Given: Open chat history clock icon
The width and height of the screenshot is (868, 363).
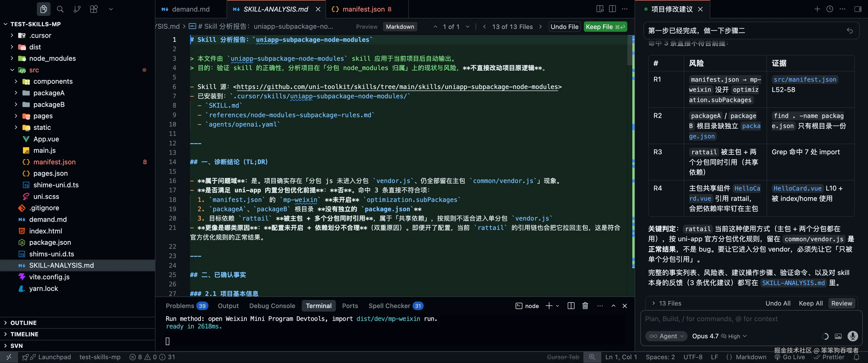Looking at the screenshot, I should click(830, 9).
